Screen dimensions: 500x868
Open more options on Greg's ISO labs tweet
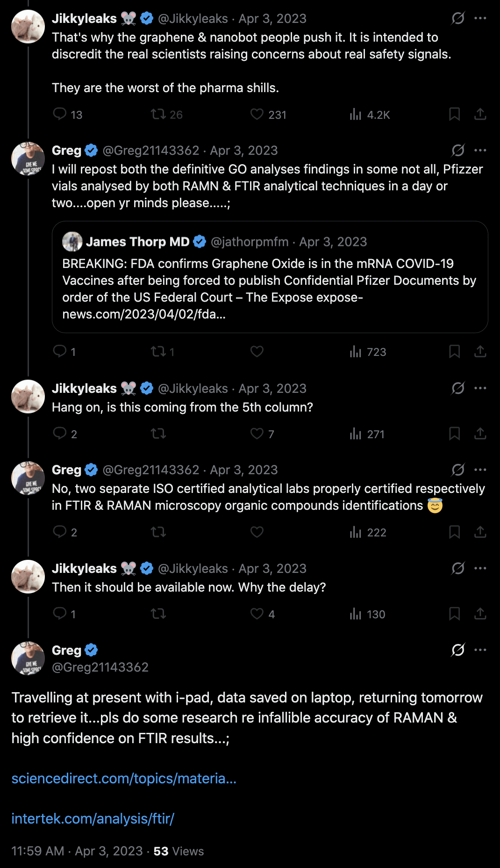480,470
